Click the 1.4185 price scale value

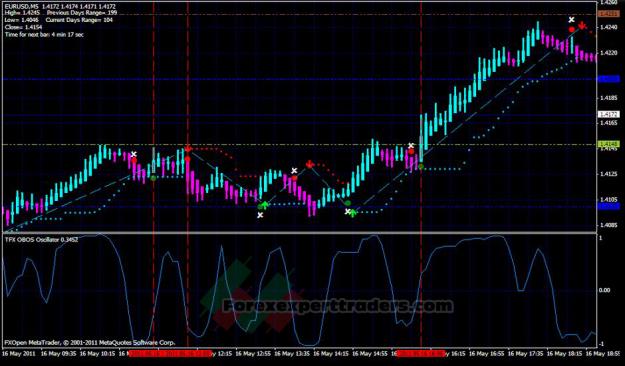pyautogui.click(x=609, y=98)
